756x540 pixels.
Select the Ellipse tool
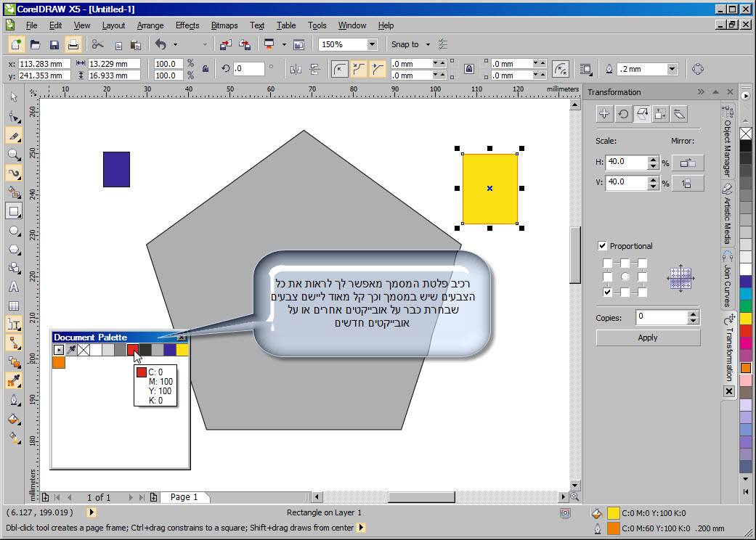click(14, 230)
